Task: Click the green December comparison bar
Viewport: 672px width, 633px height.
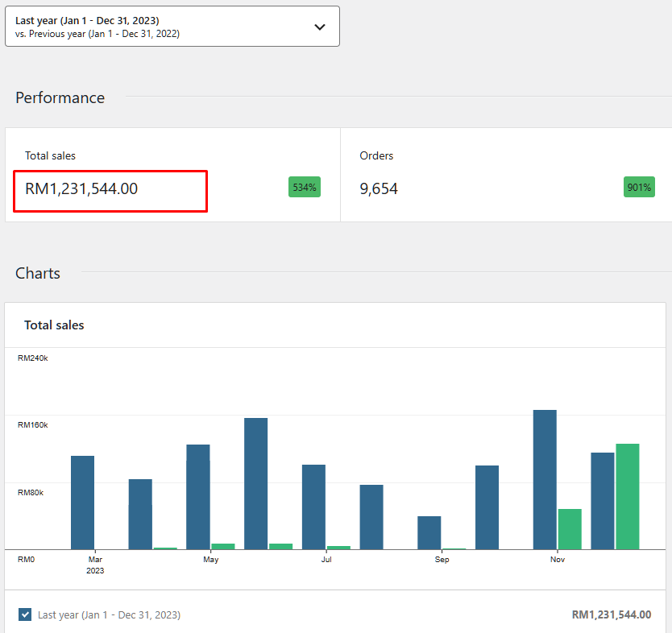Action: [628, 496]
